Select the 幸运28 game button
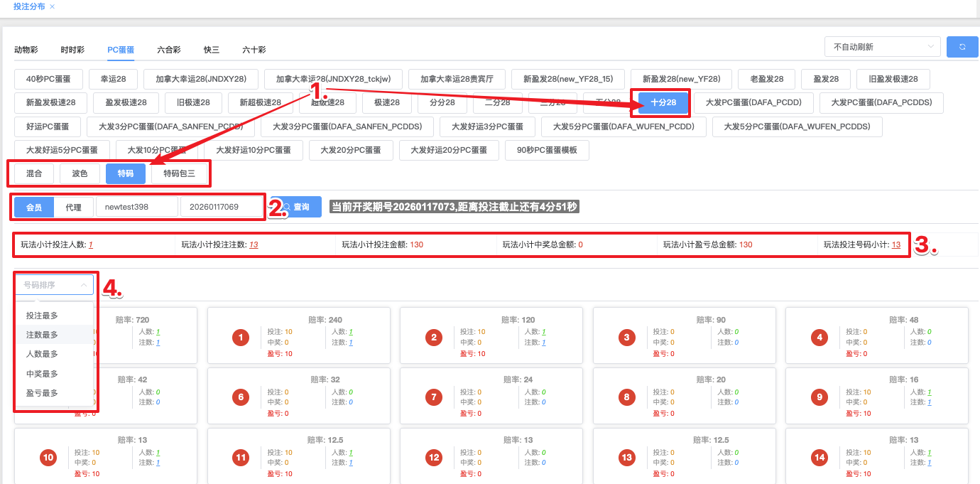 click(x=113, y=79)
